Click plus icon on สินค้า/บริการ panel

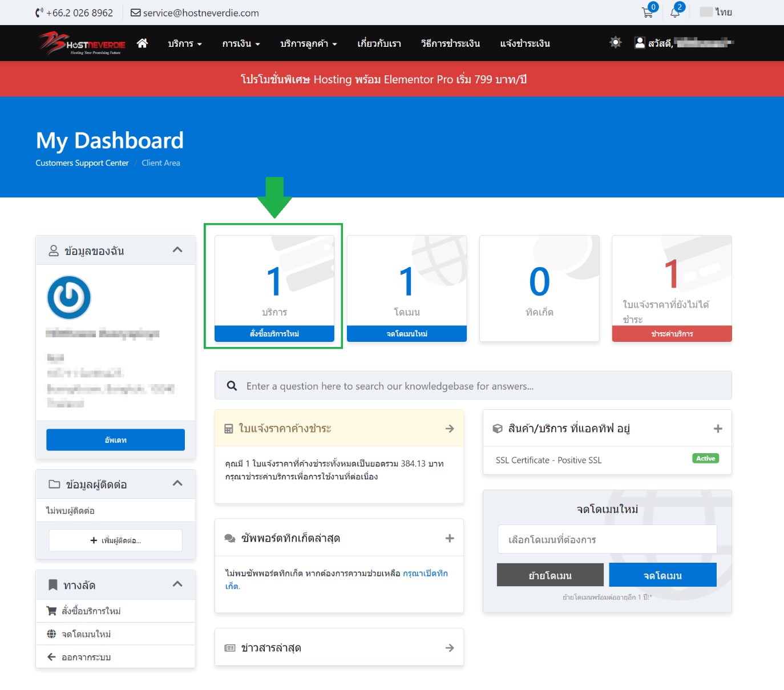(718, 429)
